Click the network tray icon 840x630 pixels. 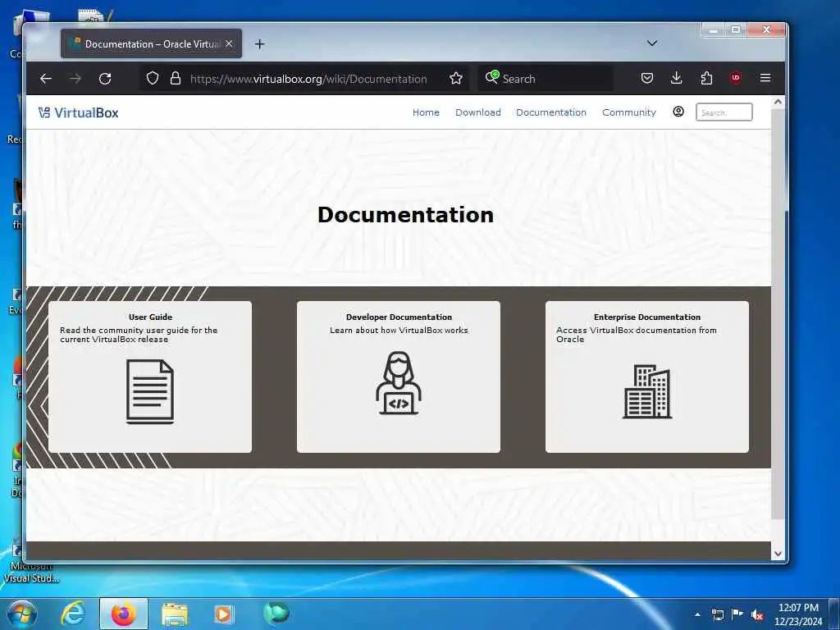(x=717, y=614)
